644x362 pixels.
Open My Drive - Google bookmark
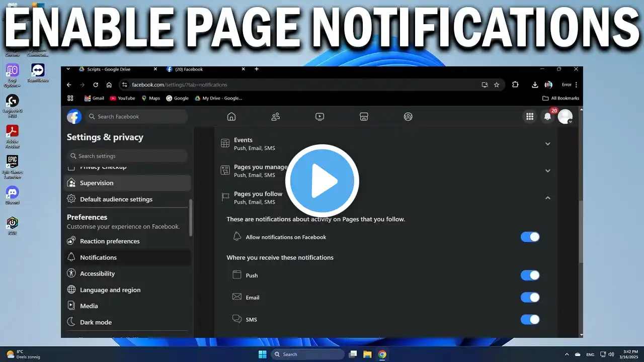(218, 98)
